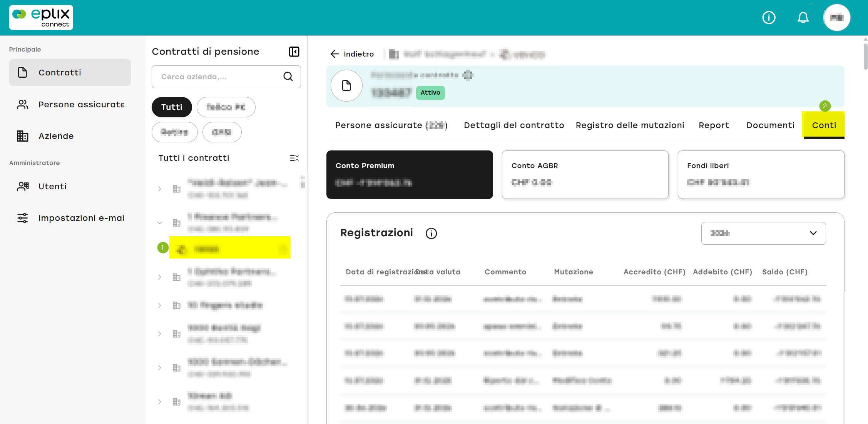Open Impostazioni e-mail settings
868x424 pixels.
point(70,218)
